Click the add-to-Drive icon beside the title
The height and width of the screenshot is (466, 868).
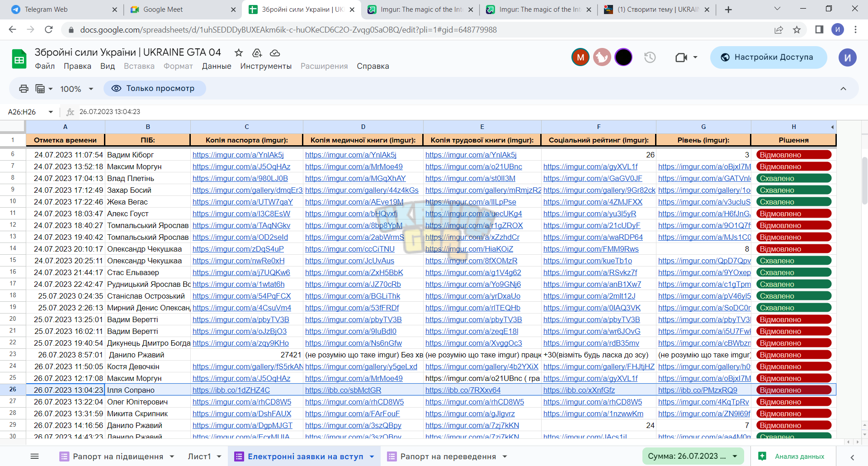pyautogui.click(x=257, y=52)
